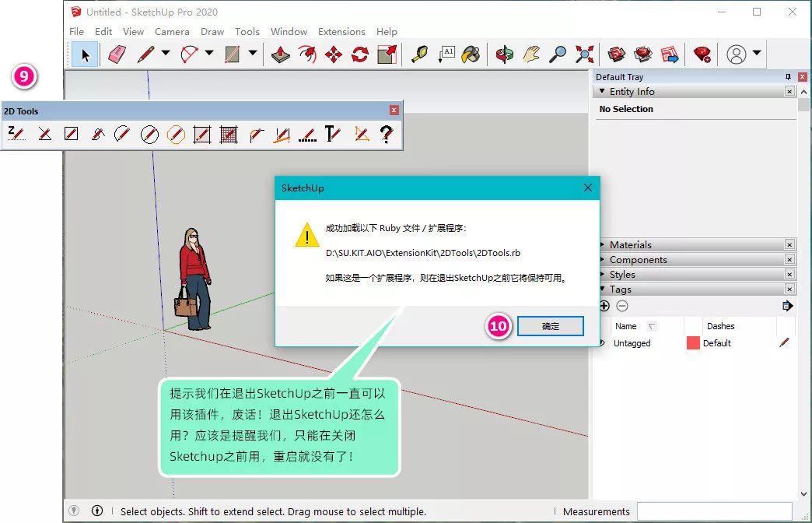The height and width of the screenshot is (523, 812).
Task: Open the Arc tool dropdown arrow
Action: (x=209, y=52)
